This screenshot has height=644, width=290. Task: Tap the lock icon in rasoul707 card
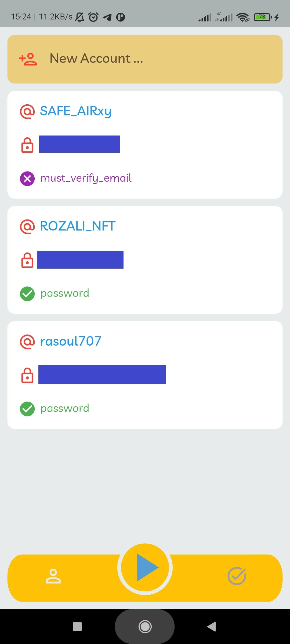27,375
